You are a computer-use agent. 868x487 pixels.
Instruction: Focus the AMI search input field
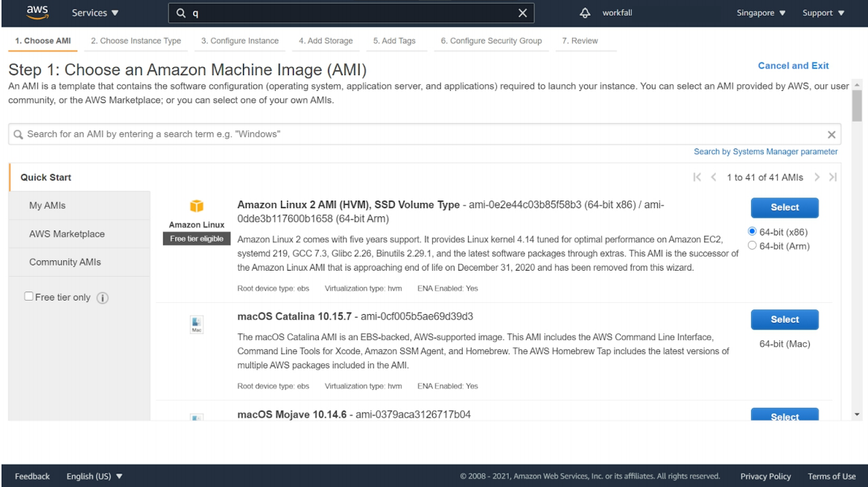click(425, 134)
